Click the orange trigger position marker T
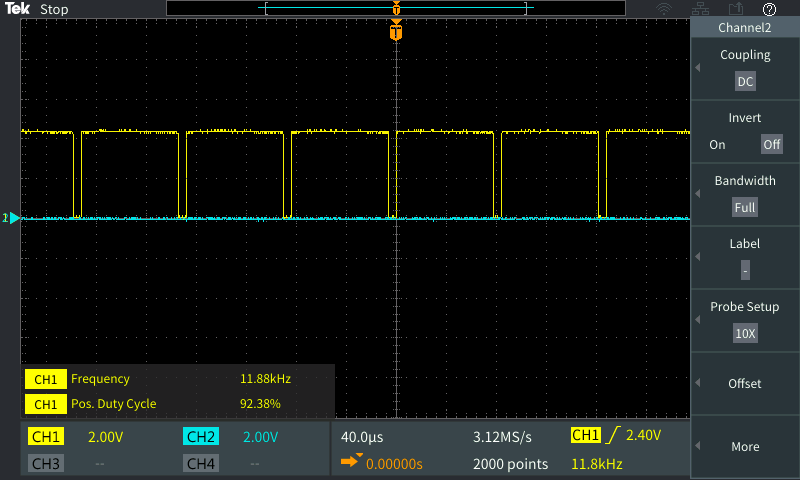Screen dimensions: 800x480 [x=396, y=31]
